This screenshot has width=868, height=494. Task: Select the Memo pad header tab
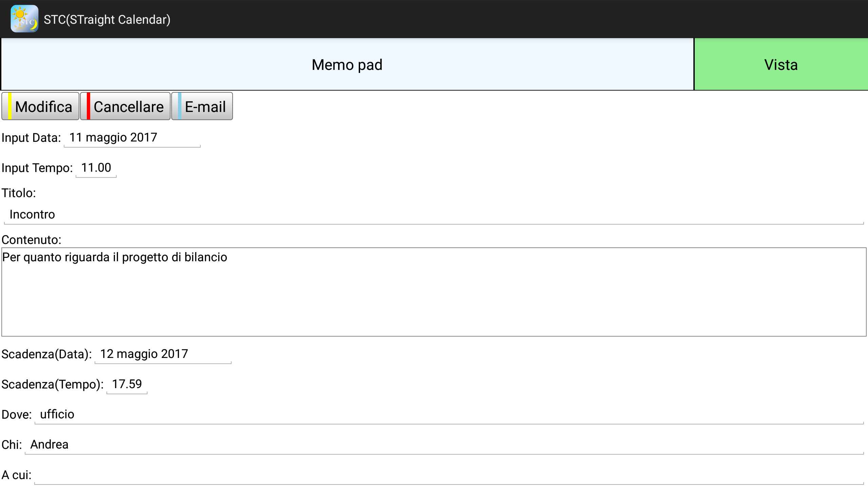tap(347, 64)
